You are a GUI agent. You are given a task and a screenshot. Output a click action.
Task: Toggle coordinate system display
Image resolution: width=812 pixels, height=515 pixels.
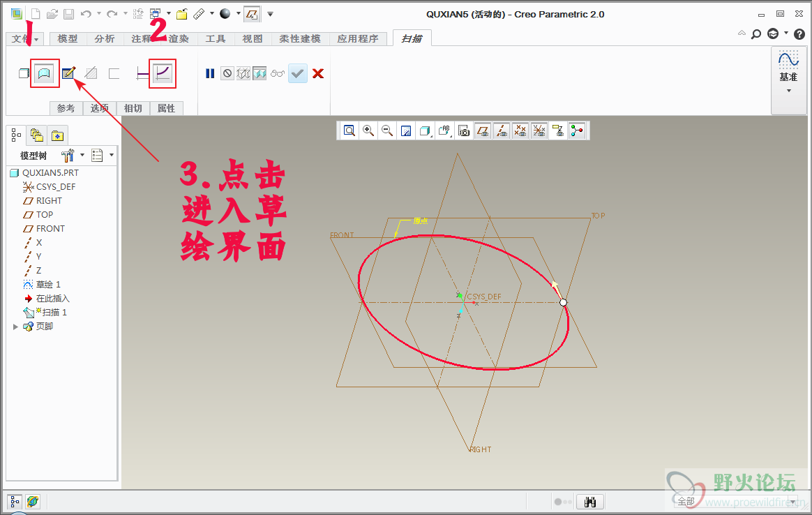tap(539, 130)
